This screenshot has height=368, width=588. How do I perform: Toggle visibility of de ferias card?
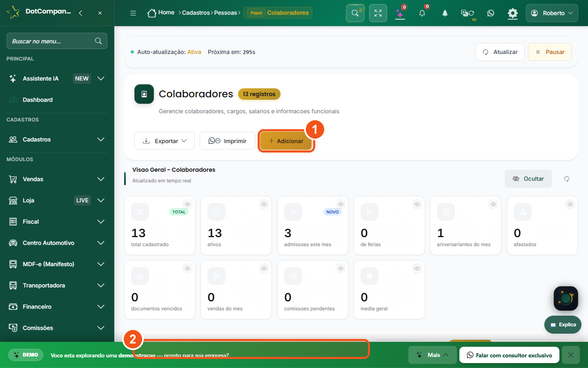(x=417, y=204)
